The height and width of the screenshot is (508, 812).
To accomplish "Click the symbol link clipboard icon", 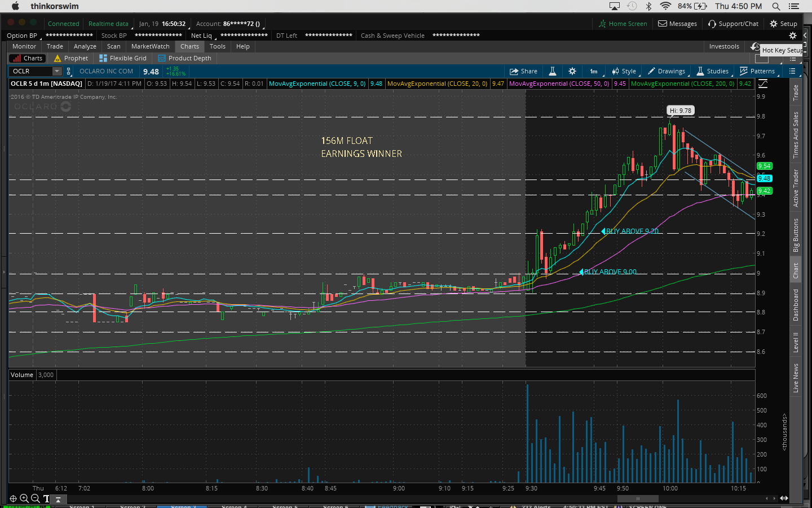I will (69, 71).
